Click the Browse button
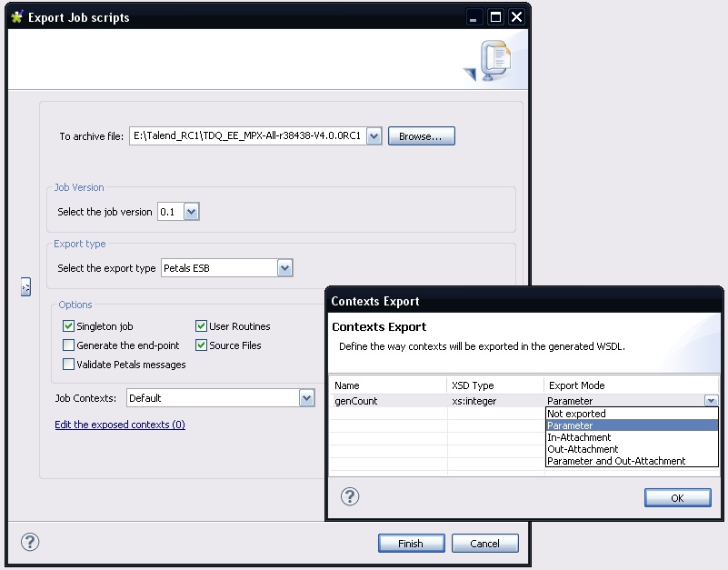The width and height of the screenshot is (728, 570). click(421, 136)
